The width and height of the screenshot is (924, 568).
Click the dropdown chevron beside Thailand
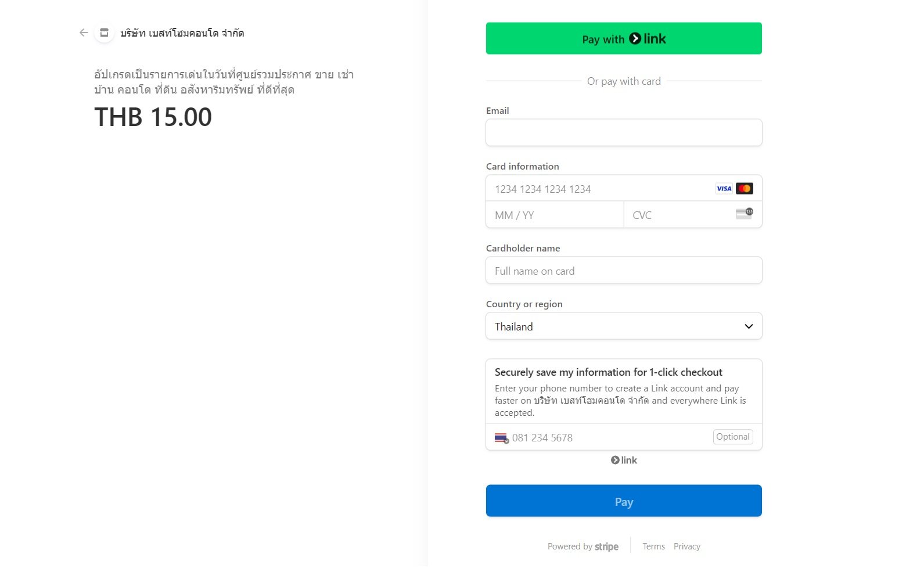[x=749, y=326]
